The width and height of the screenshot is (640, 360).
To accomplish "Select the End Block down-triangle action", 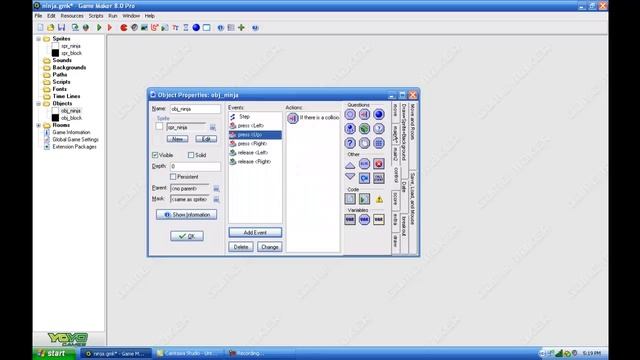I will 350,177.
